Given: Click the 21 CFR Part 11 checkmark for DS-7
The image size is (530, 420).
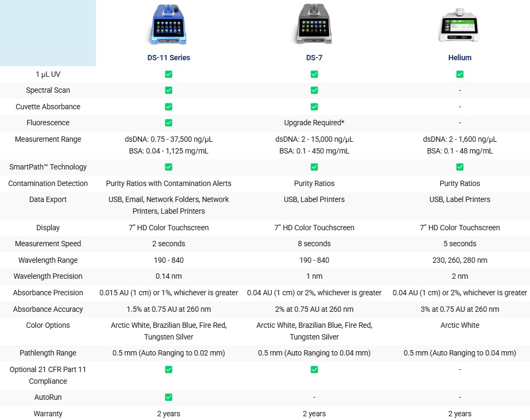Looking at the screenshot, I should [x=314, y=370].
